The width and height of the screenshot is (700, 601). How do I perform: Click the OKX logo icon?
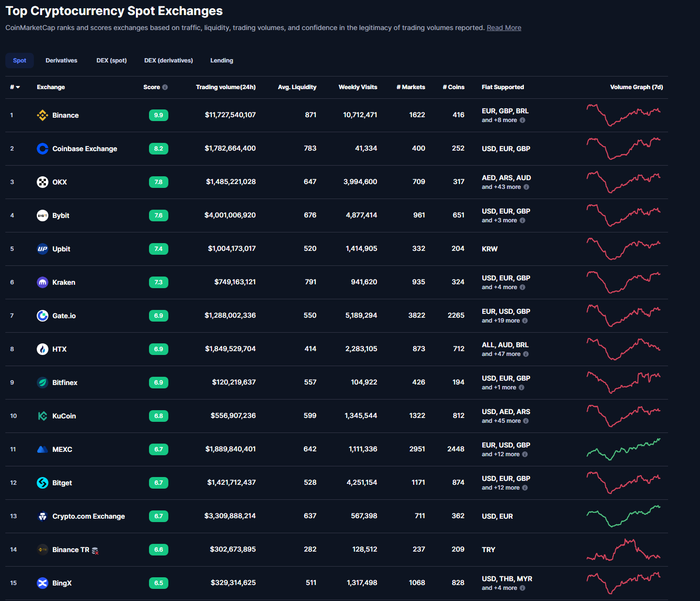click(42, 182)
